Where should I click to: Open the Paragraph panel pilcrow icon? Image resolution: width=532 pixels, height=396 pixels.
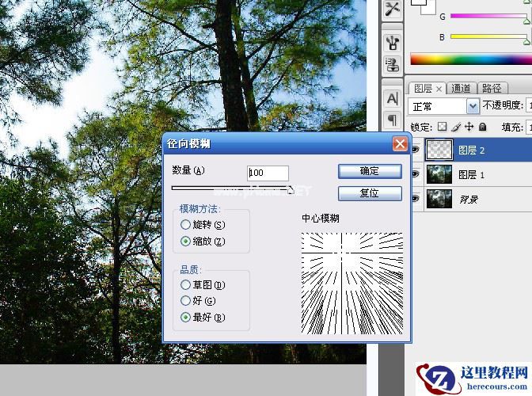393,120
